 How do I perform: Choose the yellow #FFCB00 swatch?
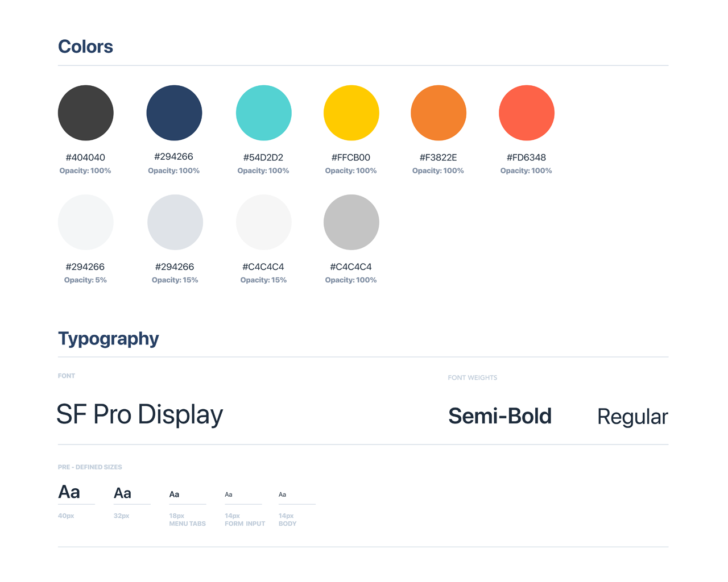(351, 113)
